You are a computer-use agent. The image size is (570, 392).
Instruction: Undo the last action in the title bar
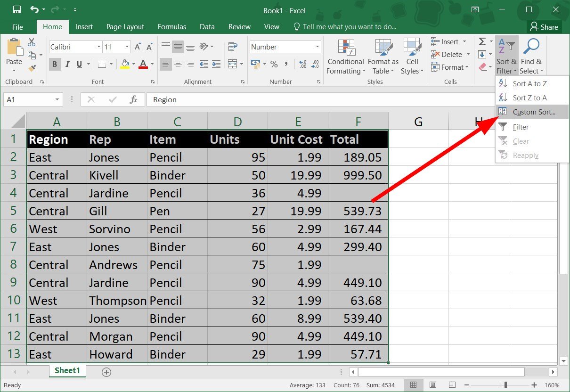34,9
